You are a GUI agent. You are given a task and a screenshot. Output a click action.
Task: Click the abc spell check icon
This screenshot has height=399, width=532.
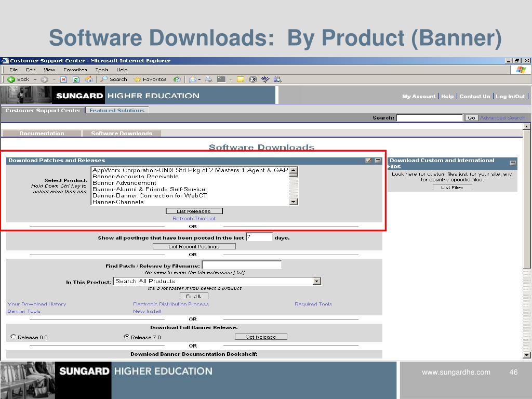265,79
